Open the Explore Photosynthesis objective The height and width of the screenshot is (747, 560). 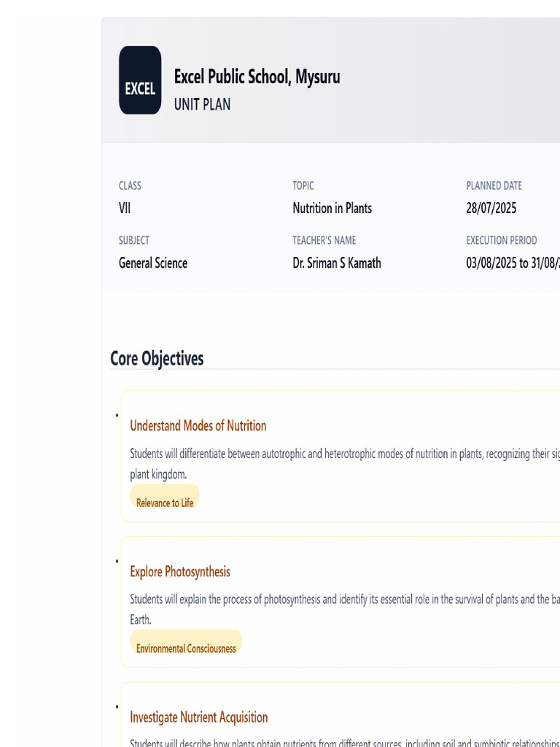[180, 571]
